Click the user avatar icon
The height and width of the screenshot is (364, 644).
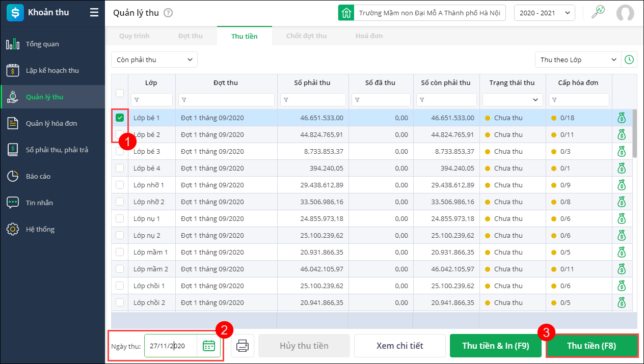click(x=625, y=13)
